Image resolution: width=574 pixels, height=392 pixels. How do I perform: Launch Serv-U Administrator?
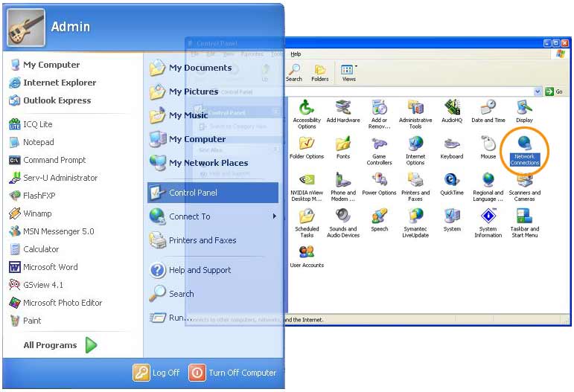54,178
